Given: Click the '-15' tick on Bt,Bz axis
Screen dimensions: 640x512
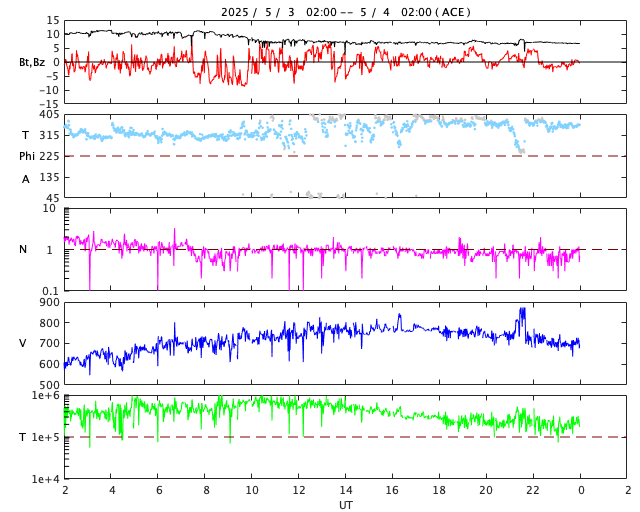Looking at the screenshot, I should (49, 104).
